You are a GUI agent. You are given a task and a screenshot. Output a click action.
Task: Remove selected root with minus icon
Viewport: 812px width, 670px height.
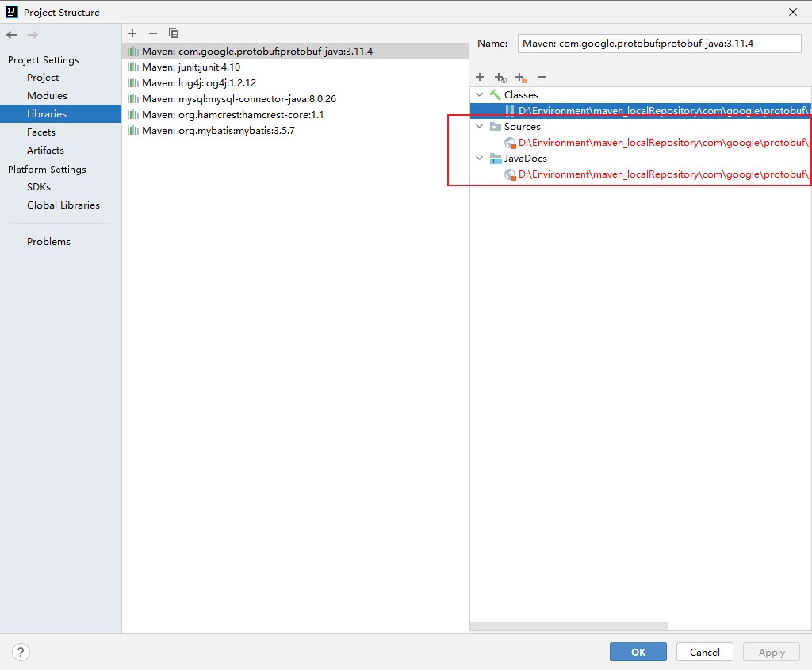[542, 77]
